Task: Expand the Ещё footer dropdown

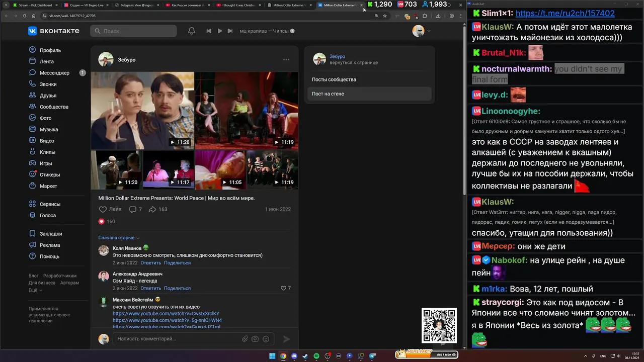Action: (x=35, y=290)
